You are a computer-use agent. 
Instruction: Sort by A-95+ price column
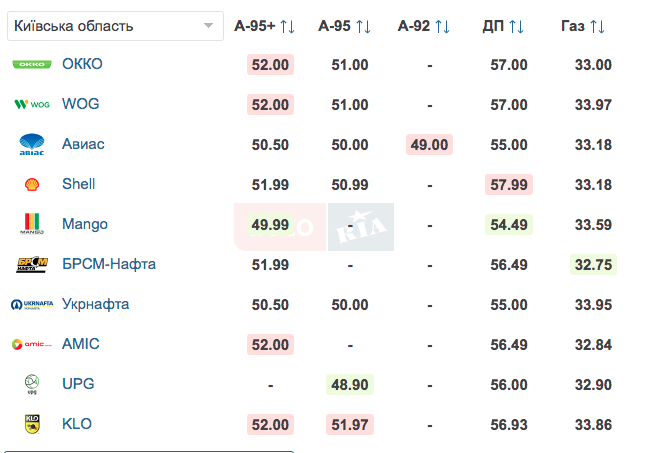(265, 26)
